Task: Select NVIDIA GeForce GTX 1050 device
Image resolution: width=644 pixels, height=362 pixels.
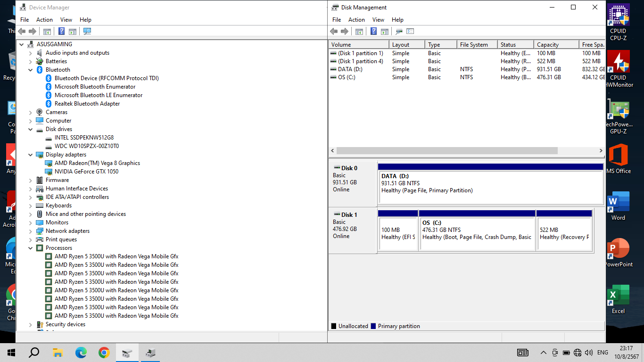Action: click(x=86, y=172)
